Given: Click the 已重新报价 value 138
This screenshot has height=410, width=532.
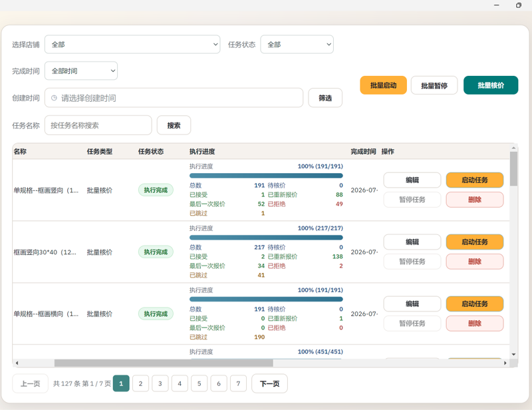Looking at the screenshot, I should click(x=338, y=256).
